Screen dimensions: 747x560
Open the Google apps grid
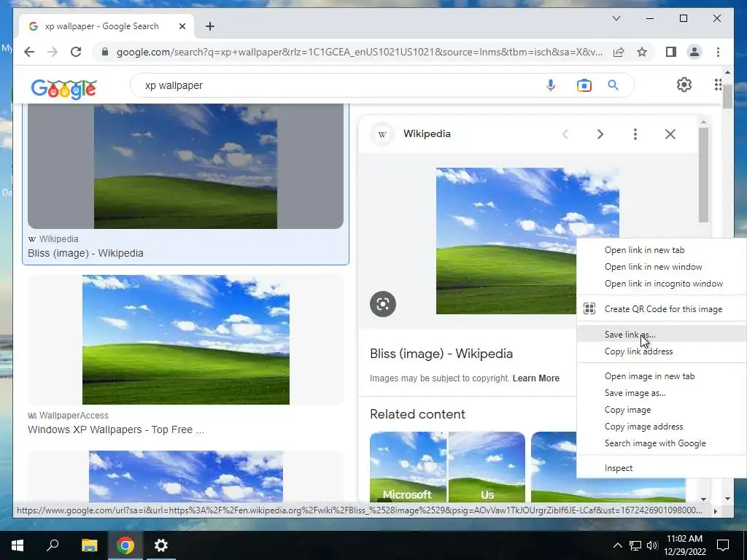click(x=718, y=85)
